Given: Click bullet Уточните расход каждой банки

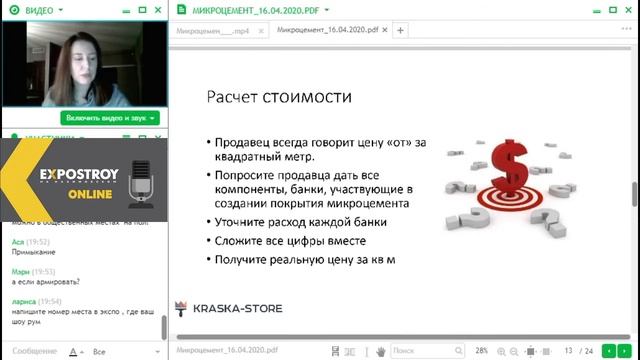Looking at the screenshot, I should pos(301,222).
